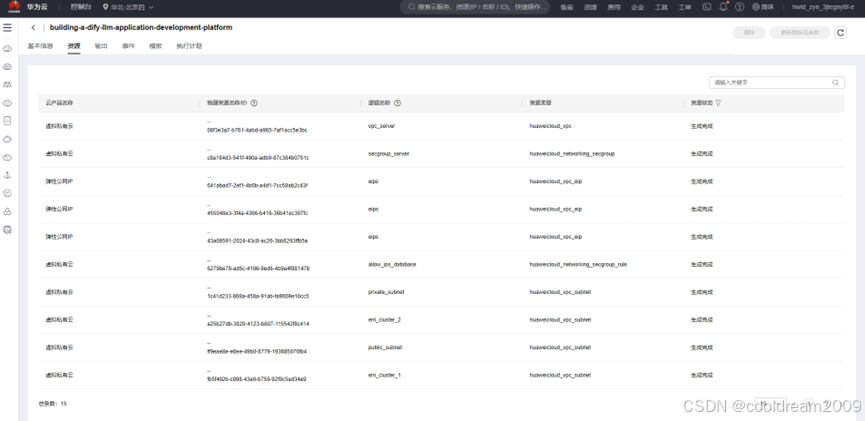Open the triangle-shaped sidebar service icon

click(x=7, y=175)
